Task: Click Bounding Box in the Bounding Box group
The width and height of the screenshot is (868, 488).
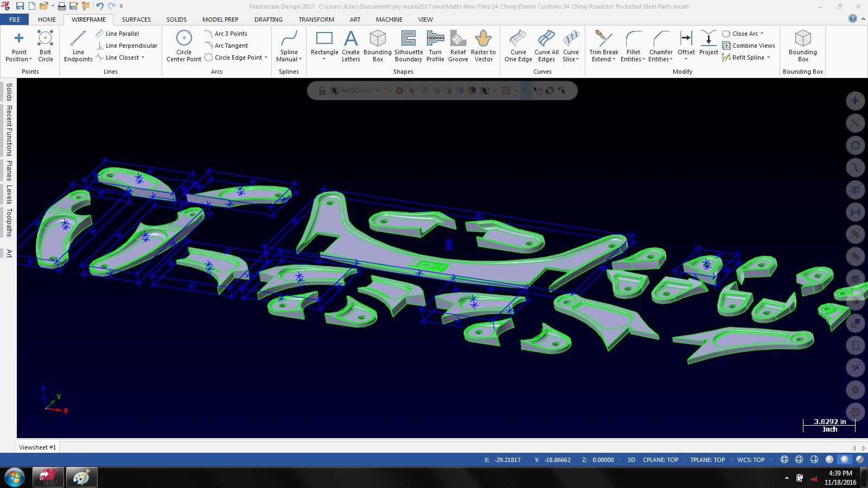Action: pyautogui.click(x=803, y=46)
